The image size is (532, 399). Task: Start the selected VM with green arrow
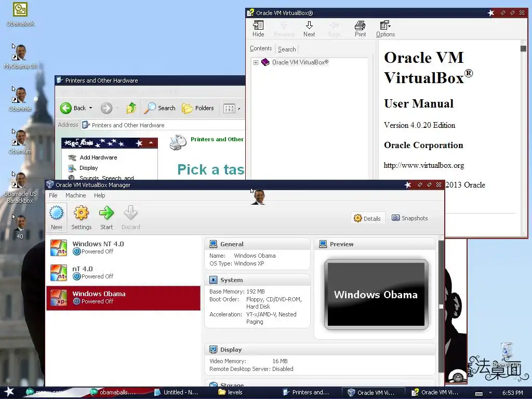(x=107, y=217)
